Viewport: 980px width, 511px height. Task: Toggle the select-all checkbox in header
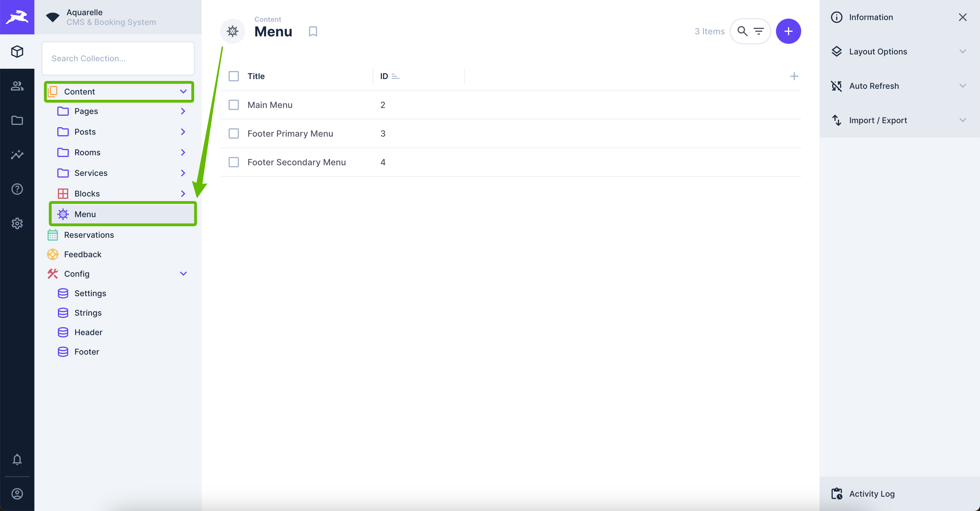[x=234, y=76]
